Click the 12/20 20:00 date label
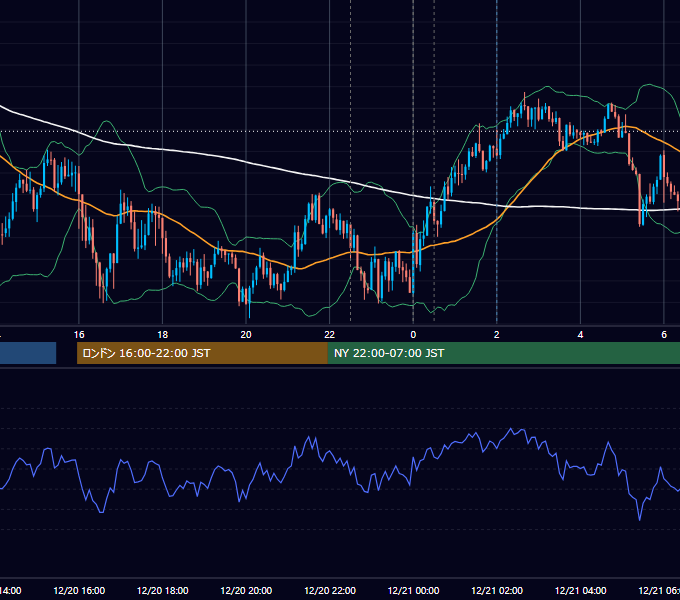This screenshot has width=680, height=600. [246, 590]
